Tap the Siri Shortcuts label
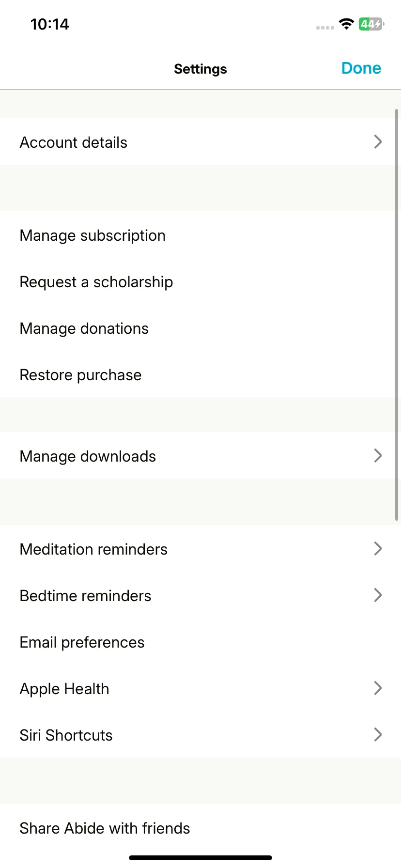Screen dimensions: 401x868 point(66,735)
